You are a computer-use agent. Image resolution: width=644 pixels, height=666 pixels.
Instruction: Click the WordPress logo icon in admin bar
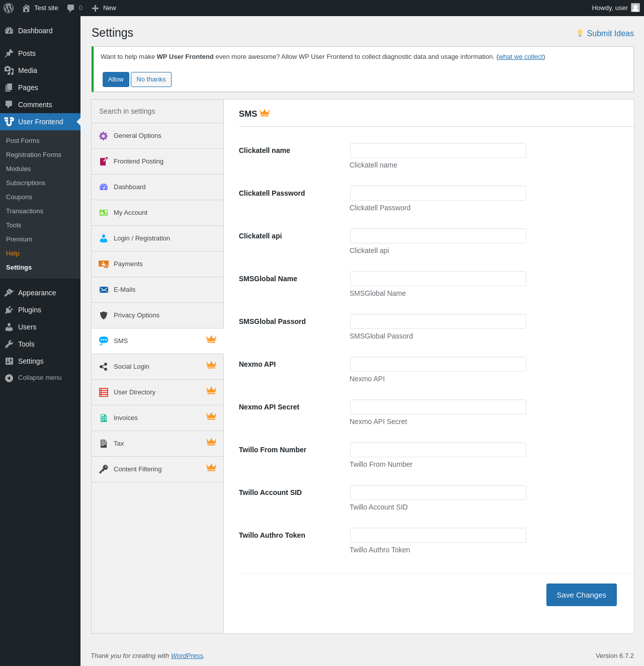pyautogui.click(x=9, y=8)
